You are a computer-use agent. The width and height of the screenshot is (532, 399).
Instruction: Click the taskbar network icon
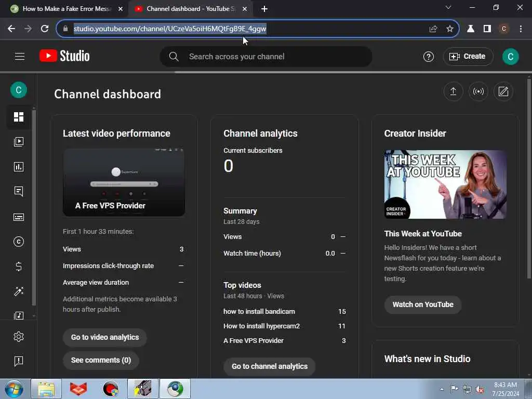pyautogui.click(x=467, y=390)
